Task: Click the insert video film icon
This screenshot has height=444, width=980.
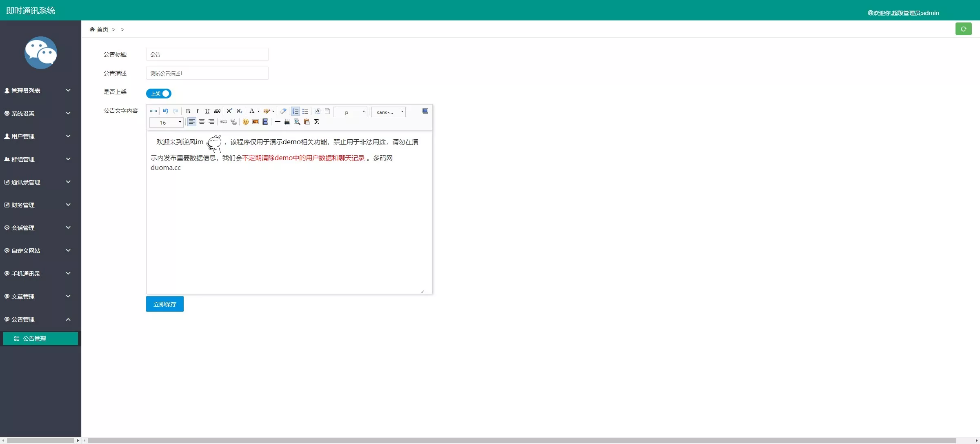Action: [265, 122]
